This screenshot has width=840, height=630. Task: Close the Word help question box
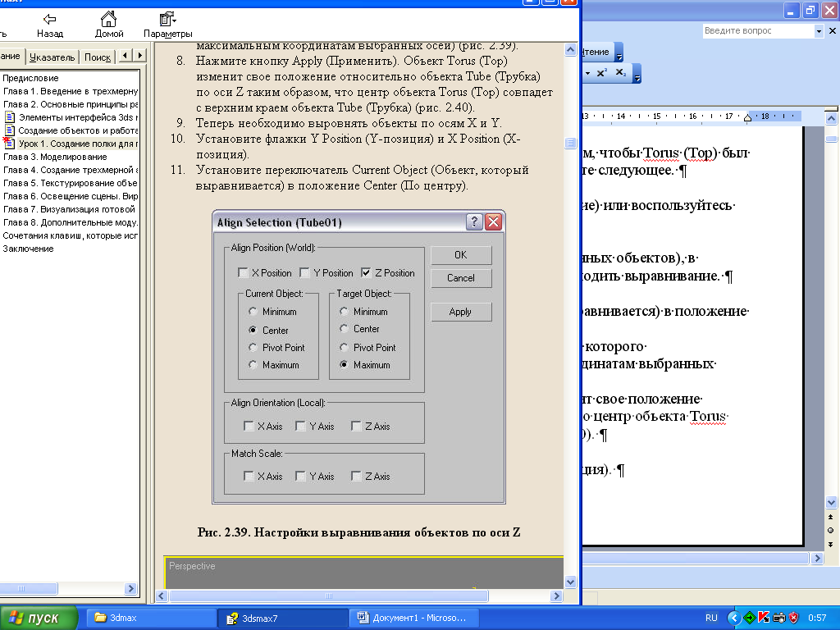[x=833, y=31]
